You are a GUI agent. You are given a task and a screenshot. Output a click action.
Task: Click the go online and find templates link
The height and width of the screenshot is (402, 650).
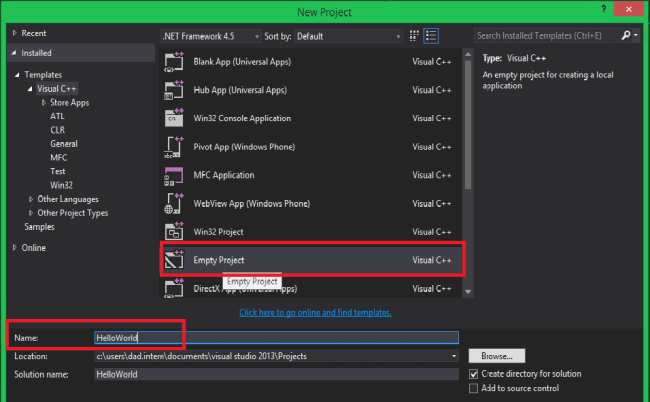pyautogui.click(x=315, y=312)
